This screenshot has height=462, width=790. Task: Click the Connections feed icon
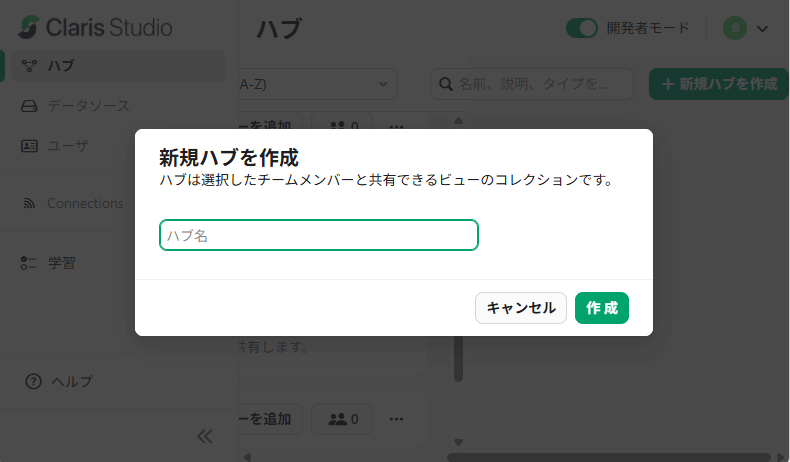[x=29, y=204]
